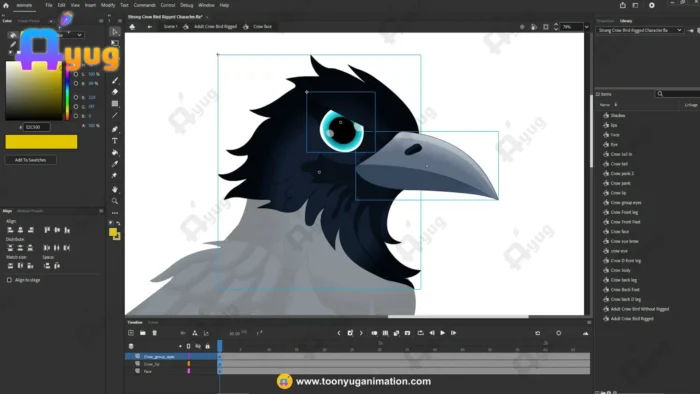Viewport: 700px width, 394px height.
Task: Click the yellow current color swatch
Action: tap(41, 142)
